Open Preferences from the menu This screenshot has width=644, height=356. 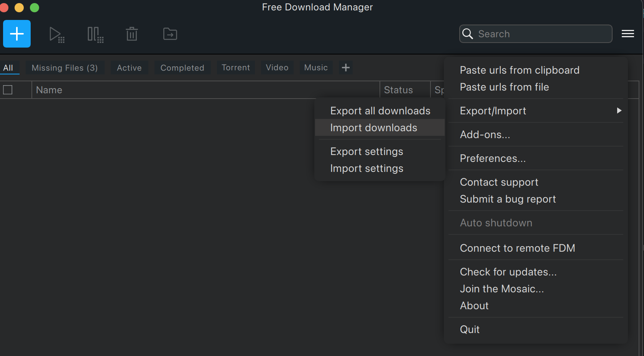pyautogui.click(x=493, y=158)
